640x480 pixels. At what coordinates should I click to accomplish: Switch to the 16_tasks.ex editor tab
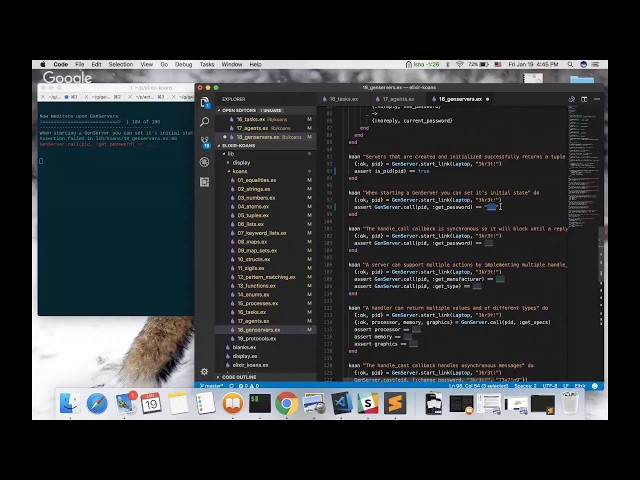click(344, 99)
